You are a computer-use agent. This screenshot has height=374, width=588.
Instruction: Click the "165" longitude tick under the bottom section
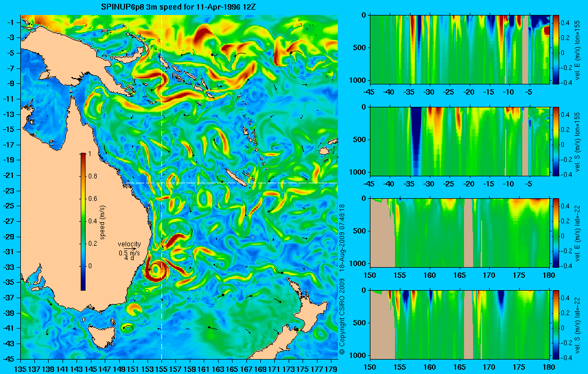[x=460, y=366]
